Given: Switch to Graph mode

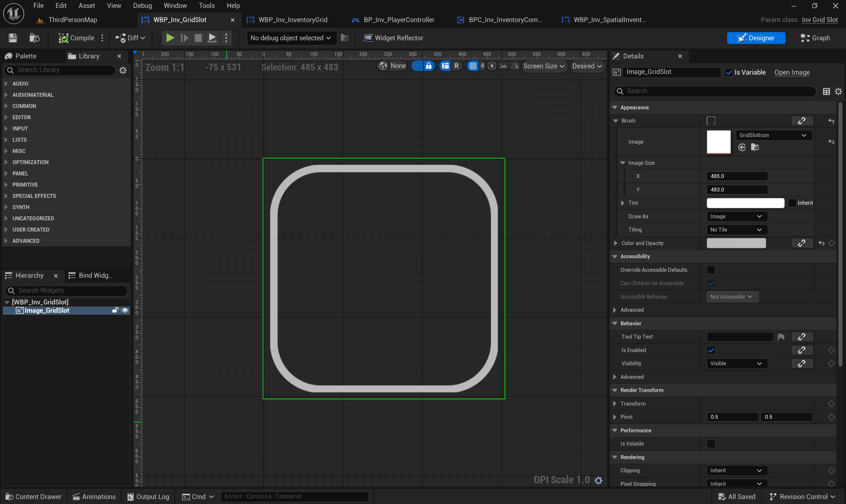Looking at the screenshot, I should pos(815,38).
